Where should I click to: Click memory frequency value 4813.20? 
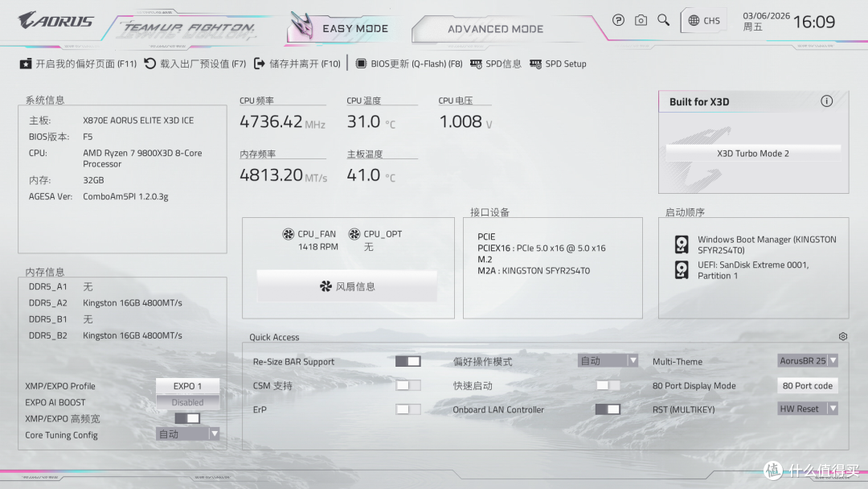point(271,175)
